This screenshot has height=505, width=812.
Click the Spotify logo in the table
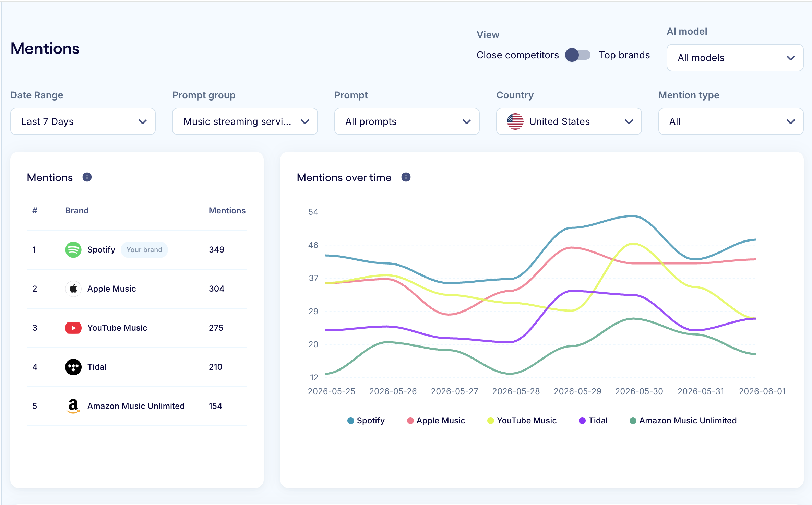73,250
